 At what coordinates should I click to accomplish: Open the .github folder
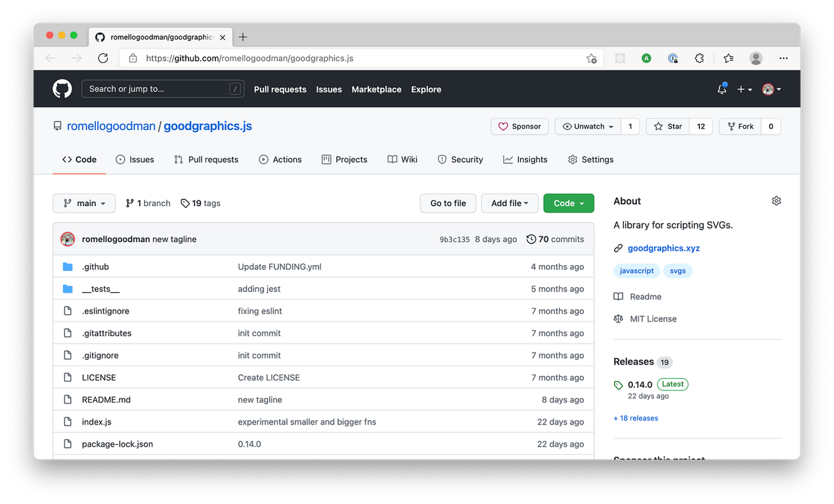click(95, 267)
